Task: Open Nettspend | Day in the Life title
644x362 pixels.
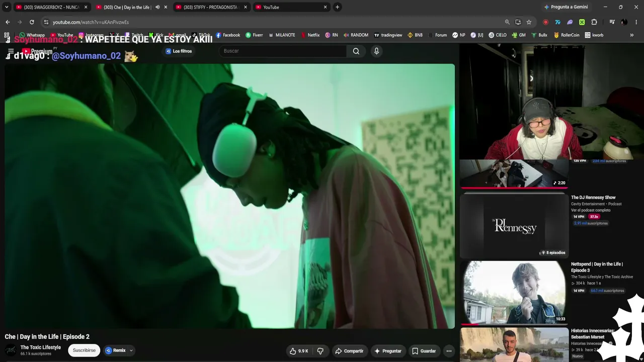Action: [x=597, y=267]
